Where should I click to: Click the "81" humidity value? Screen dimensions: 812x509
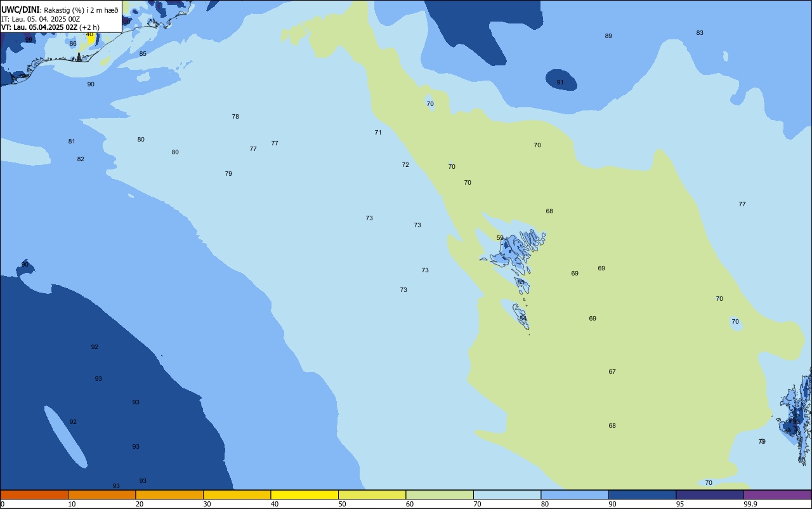72,142
